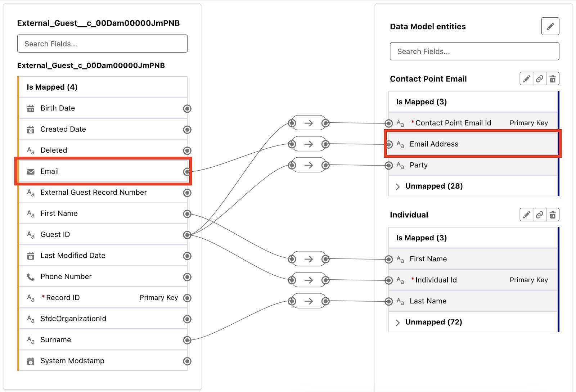Select the Is Mapped (3) header under Individual
The image size is (576, 392).
click(421, 238)
